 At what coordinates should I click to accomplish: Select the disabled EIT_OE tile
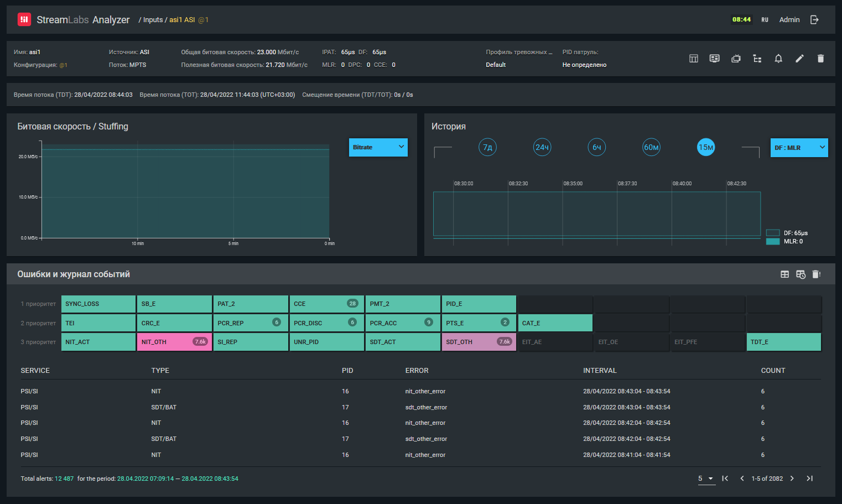pos(631,342)
